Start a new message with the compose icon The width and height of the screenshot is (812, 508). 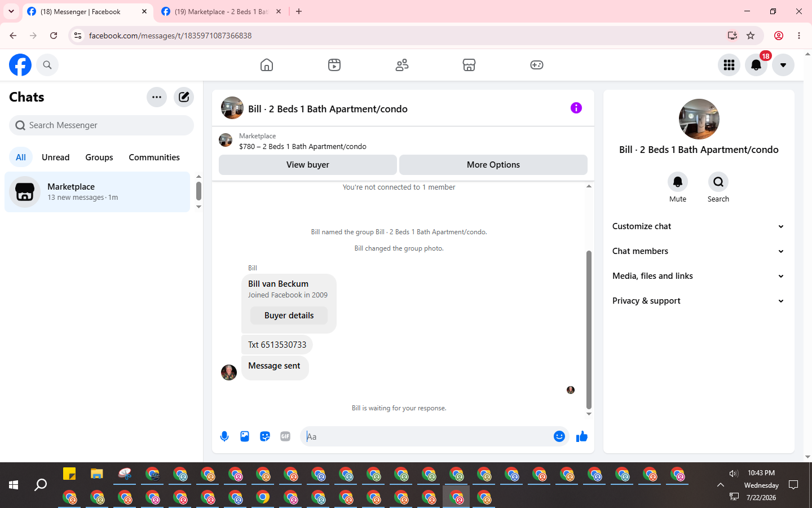pyautogui.click(x=184, y=97)
